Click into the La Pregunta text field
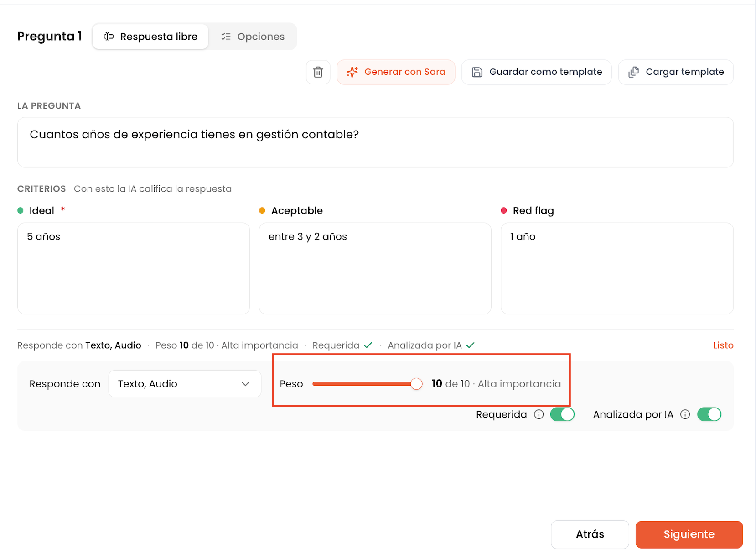The width and height of the screenshot is (756, 554). click(x=375, y=142)
